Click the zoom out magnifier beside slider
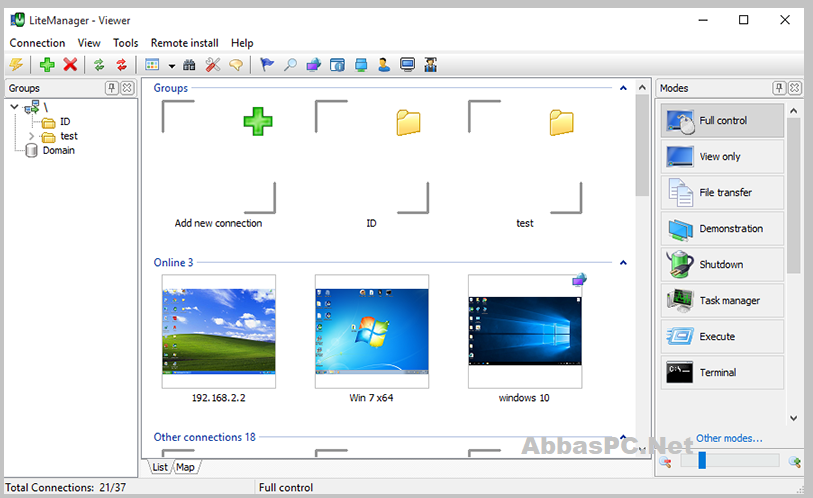Screen dimensions: 813x498 tap(666, 461)
